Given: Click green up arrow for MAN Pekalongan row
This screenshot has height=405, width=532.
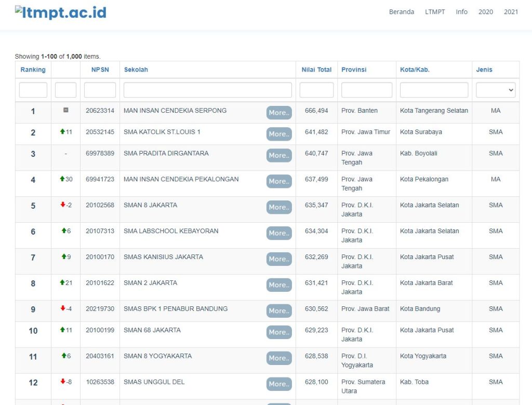Looking at the screenshot, I should 62,179.
